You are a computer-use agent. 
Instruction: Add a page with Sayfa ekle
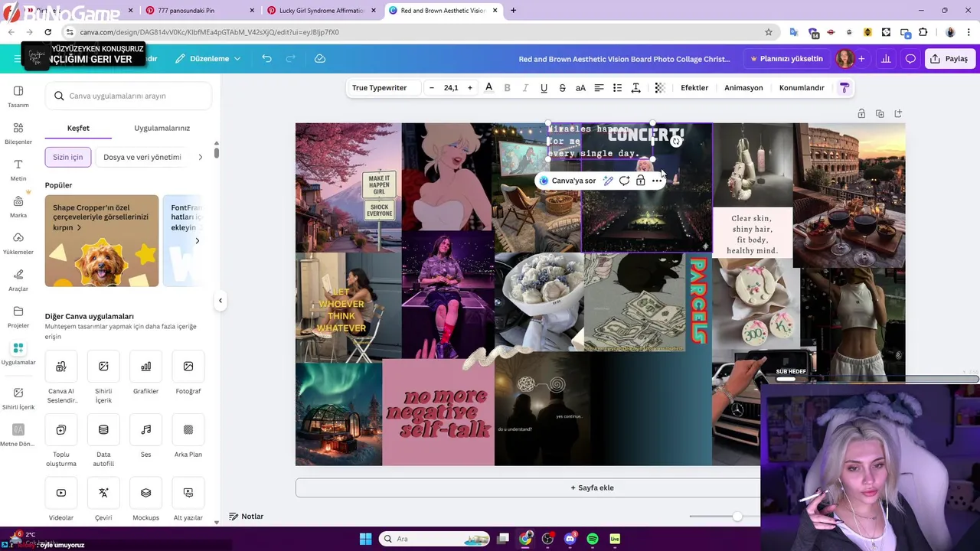click(592, 487)
